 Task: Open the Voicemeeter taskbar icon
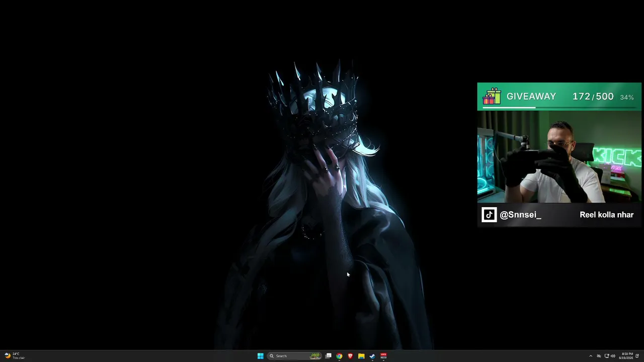point(383,356)
